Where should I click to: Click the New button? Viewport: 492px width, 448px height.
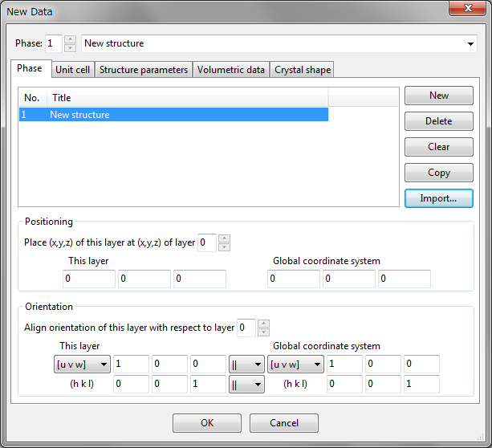(438, 96)
